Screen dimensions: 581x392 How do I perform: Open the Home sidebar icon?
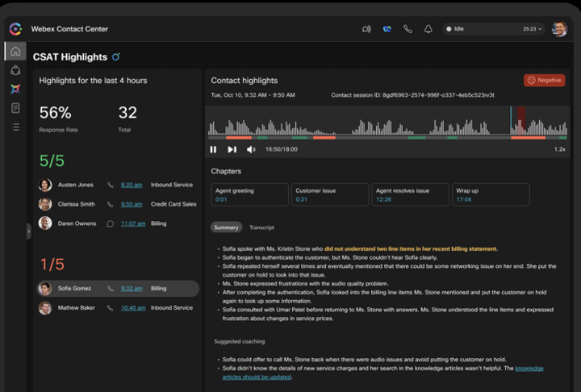click(15, 51)
